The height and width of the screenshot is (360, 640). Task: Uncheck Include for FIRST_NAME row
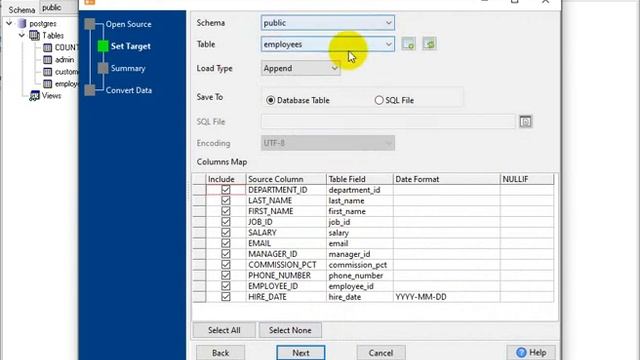click(x=226, y=211)
